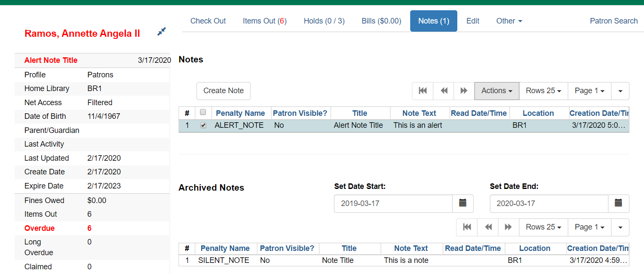Switch to the Check Out tab
Viewport: 644px width, 274px height.
(208, 21)
